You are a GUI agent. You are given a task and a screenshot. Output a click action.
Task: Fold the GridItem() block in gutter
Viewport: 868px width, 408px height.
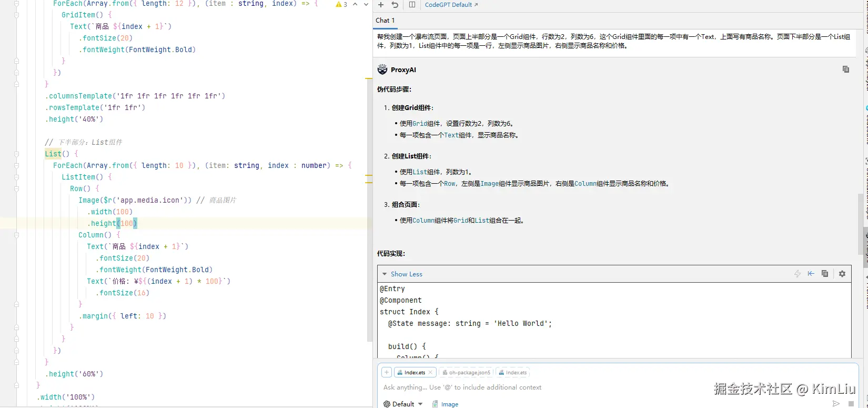click(17, 15)
